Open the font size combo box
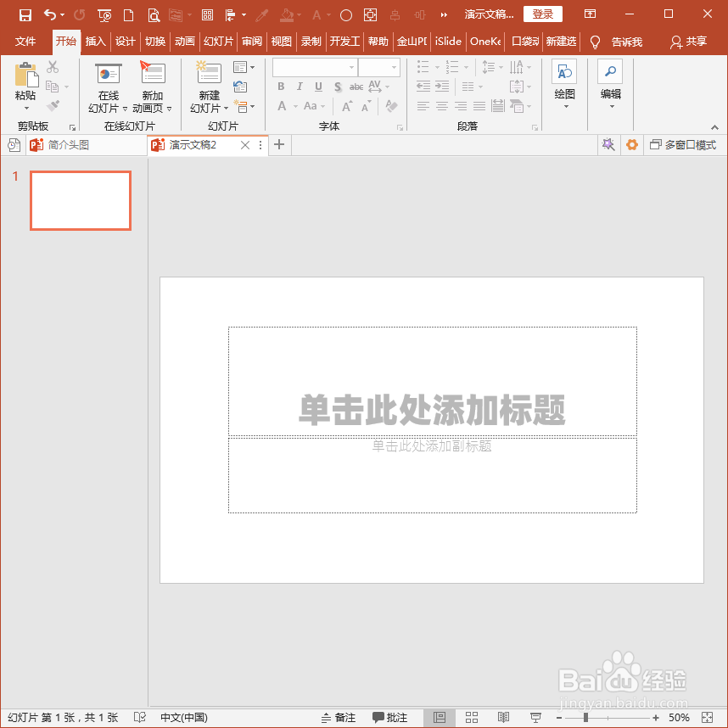Viewport: 728px width, 728px height. (379, 67)
